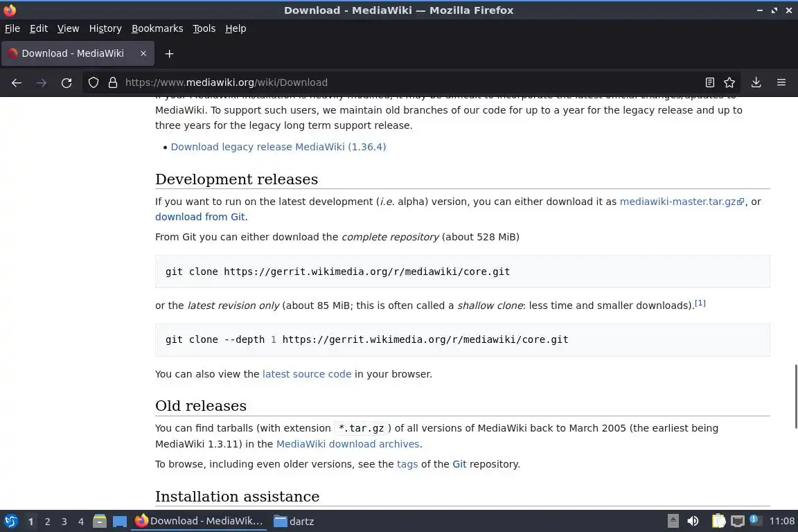This screenshot has height=532, width=798.
Task: Click the forward navigation arrow
Action: [x=42, y=82]
